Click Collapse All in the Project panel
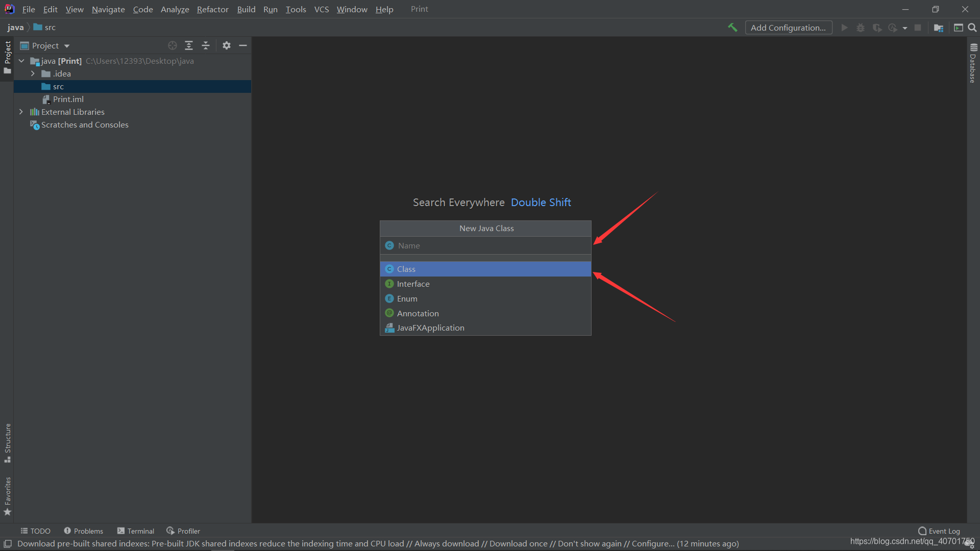980x551 pixels. pos(206,45)
